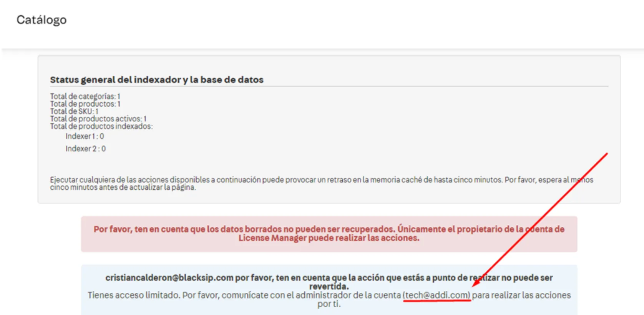Click the red underline beneath tech@addi.com
Screen dimensions: 644x315
437,301
